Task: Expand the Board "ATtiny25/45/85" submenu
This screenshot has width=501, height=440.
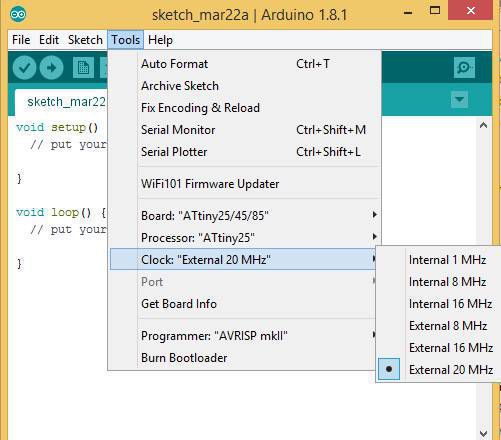Action: pyautogui.click(x=245, y=216)
